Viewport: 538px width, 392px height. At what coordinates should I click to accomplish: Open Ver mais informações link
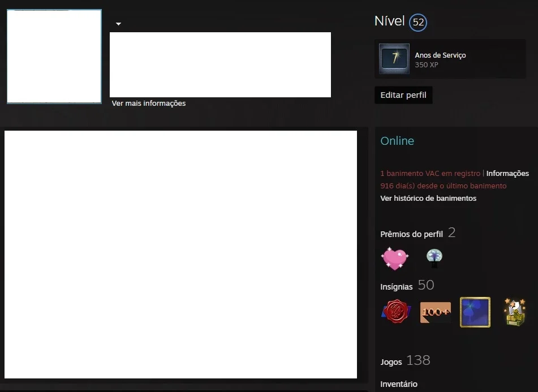[x=149, y=103]
